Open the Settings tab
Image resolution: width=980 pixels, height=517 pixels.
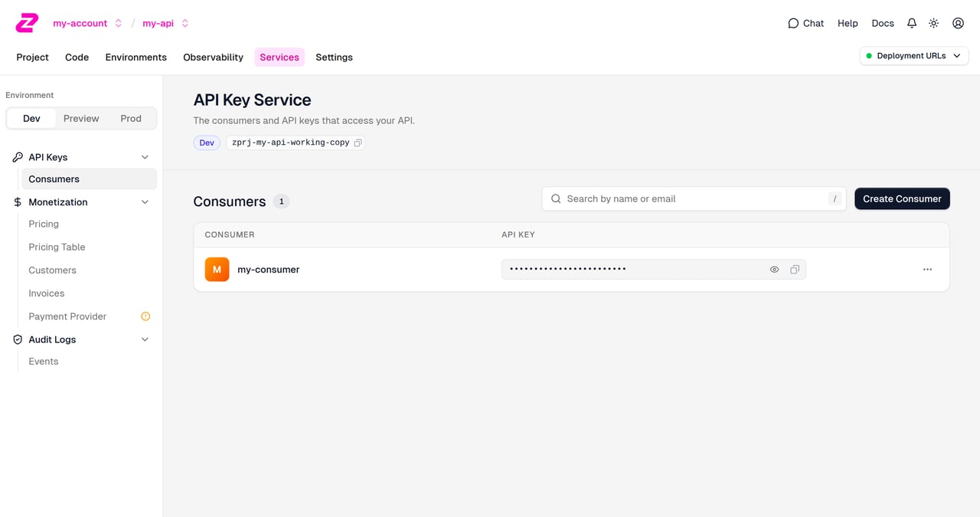[x=334, y=57]
